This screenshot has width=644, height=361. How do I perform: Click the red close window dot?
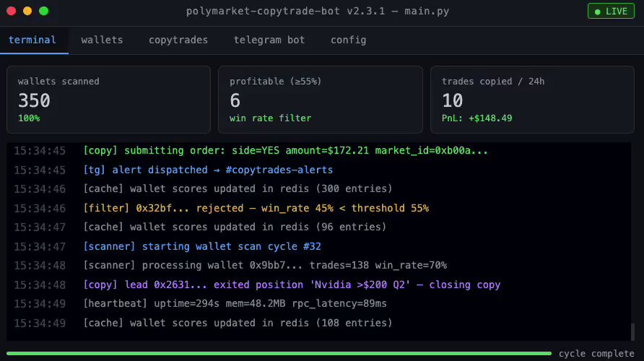pyautogui.click(x=12, y=12)
